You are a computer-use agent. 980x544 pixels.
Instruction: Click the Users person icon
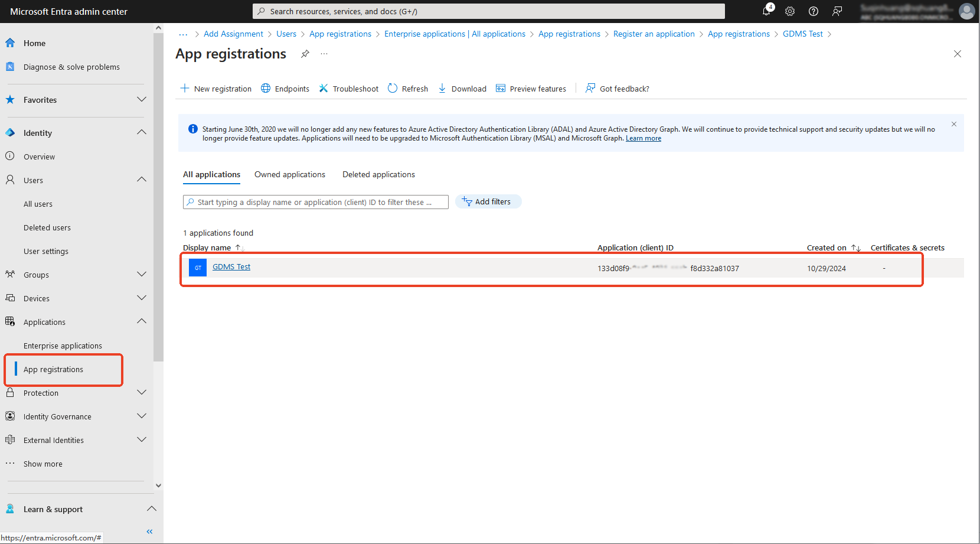[10, 180]
